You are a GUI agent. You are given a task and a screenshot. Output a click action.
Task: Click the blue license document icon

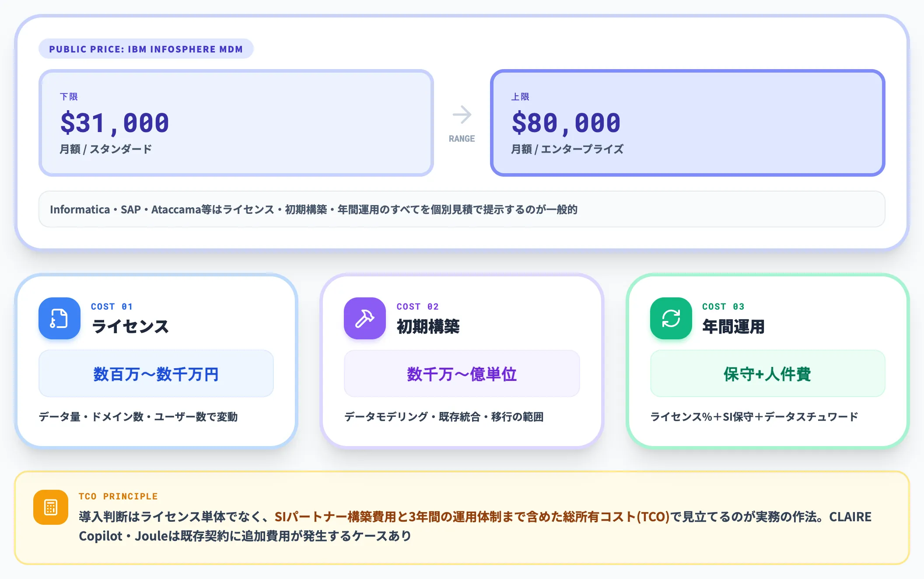coord(59,318)
